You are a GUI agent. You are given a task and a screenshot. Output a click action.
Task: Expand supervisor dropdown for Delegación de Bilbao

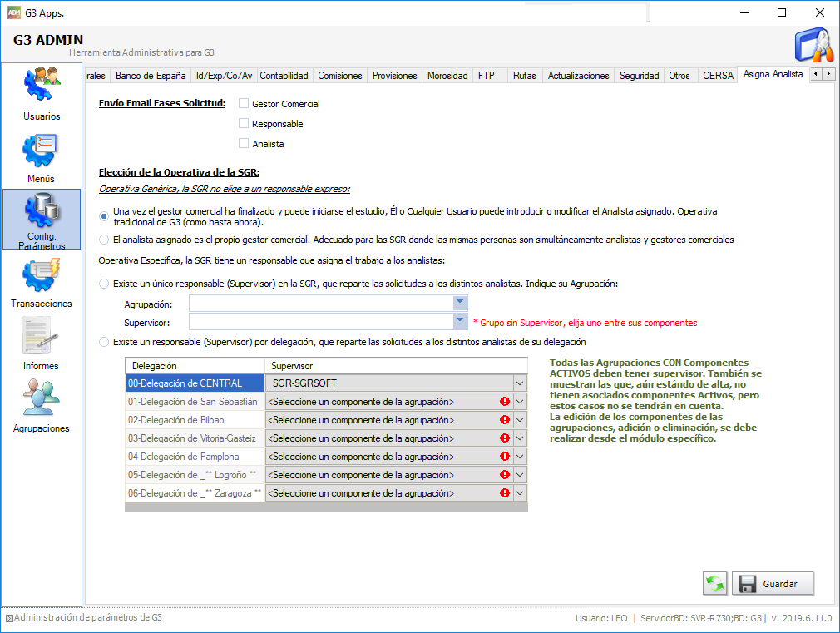pos(520,420)
